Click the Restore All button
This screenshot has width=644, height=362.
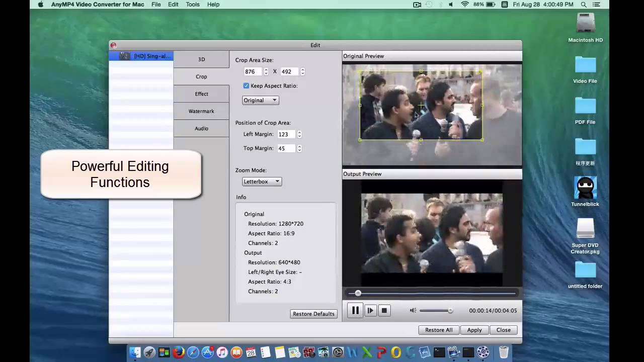[x=439, y=330]
